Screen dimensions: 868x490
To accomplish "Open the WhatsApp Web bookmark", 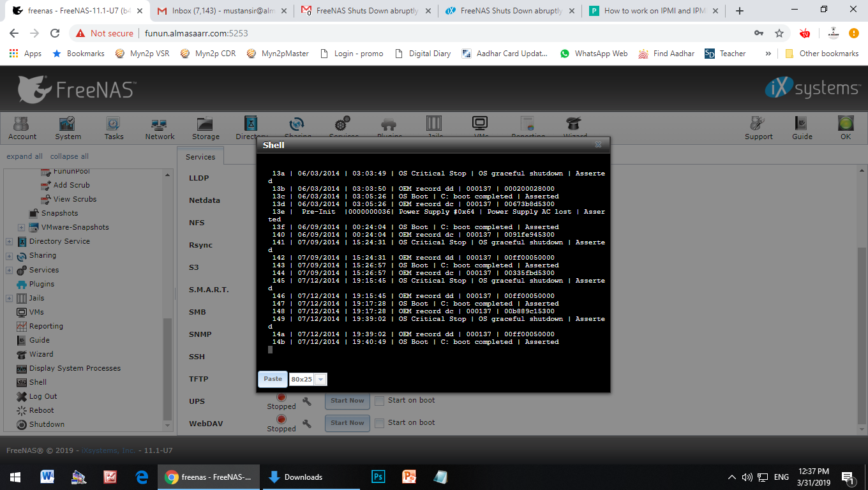I will pyautogui.click(x=594, y=54).
